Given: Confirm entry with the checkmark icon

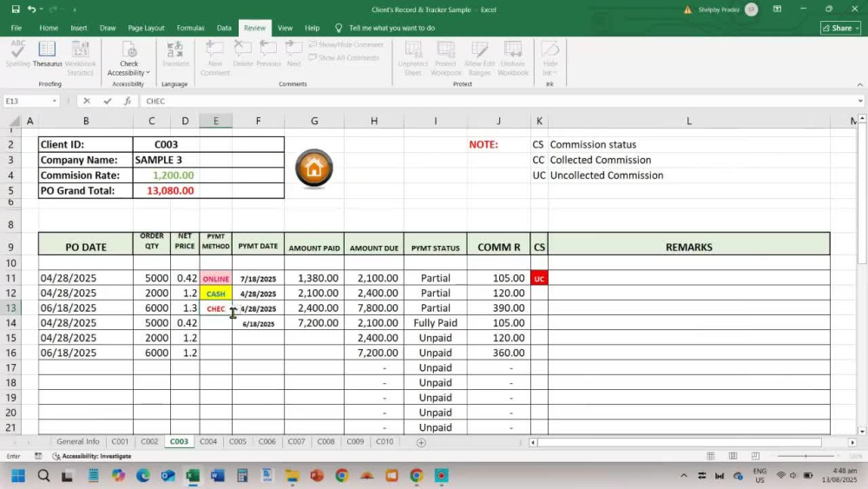Looking at the screenshot, I should pyautogui.click(x=108, y=101).
